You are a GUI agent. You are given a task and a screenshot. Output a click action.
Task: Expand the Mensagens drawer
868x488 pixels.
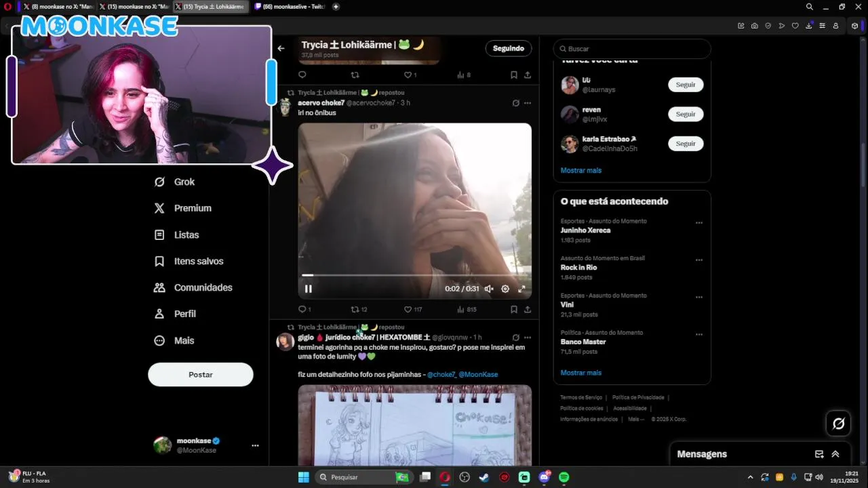coord(835,454)
